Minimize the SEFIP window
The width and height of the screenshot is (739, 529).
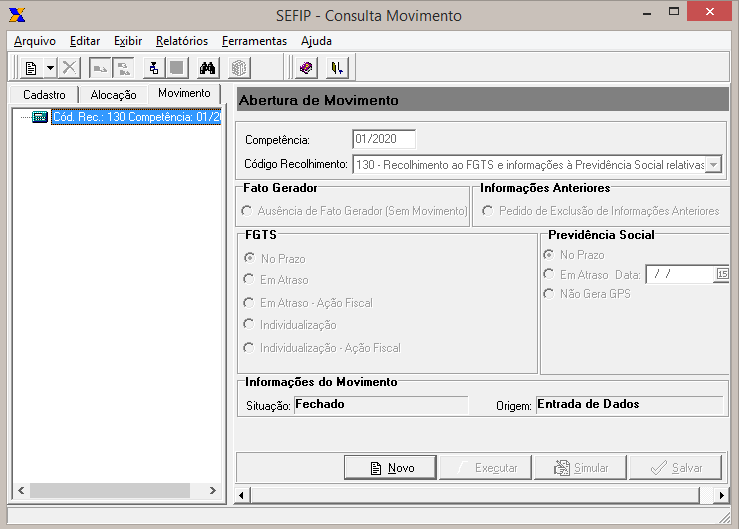(647, 13)
